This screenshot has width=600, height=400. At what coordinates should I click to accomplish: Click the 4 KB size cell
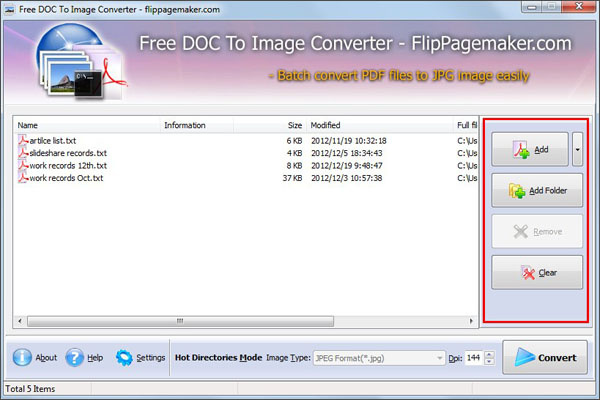pyautogui.click(x=294, y=153)
